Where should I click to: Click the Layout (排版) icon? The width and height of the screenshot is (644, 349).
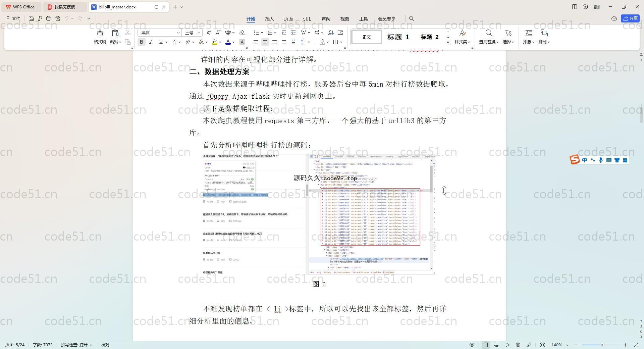(529, 33)
